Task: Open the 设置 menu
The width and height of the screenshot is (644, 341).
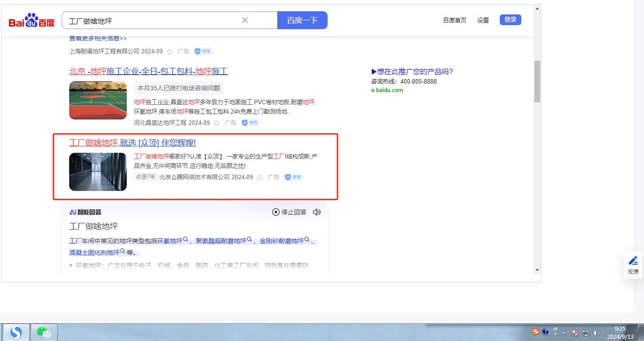Action: pyautogui.click(x=483, y=20)
